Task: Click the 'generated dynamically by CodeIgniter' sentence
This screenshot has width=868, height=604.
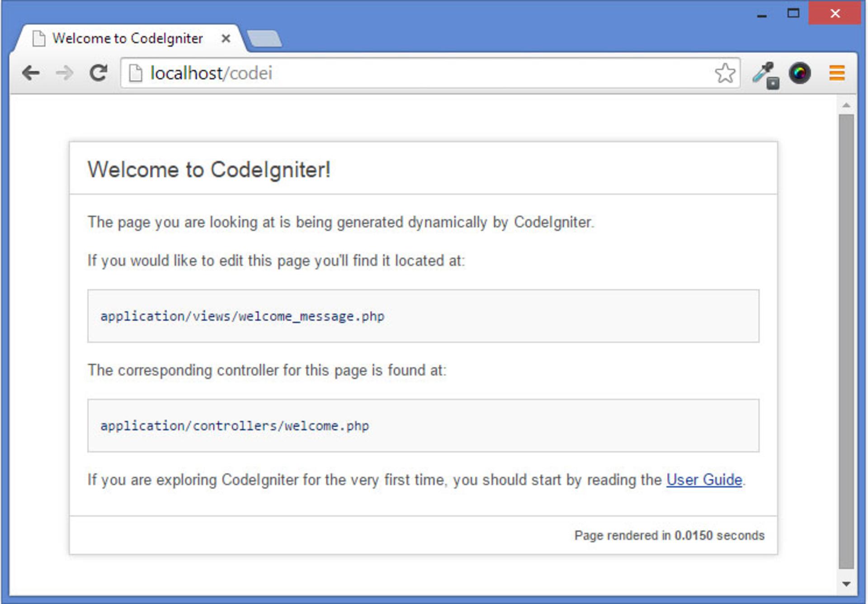Action: [x=341, y=222]
